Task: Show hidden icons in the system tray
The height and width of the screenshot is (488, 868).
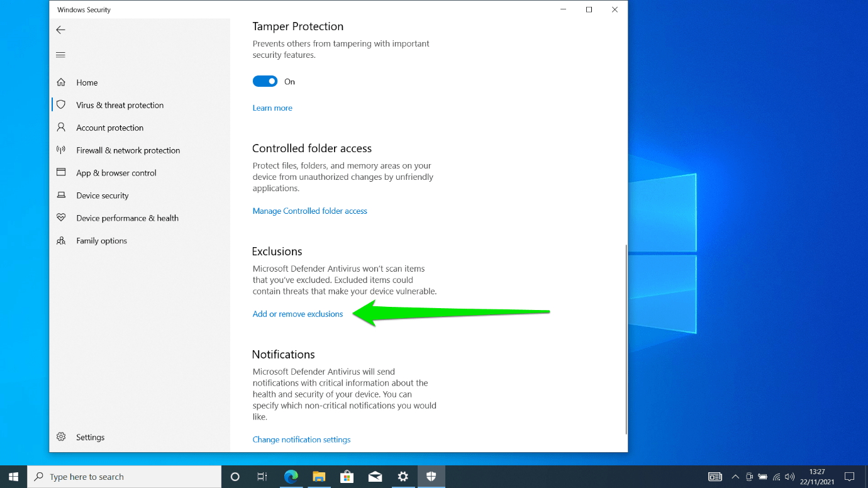Action: [x=735, y=476]
